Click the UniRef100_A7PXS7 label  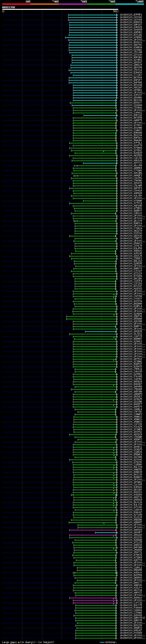click(131, 95)
